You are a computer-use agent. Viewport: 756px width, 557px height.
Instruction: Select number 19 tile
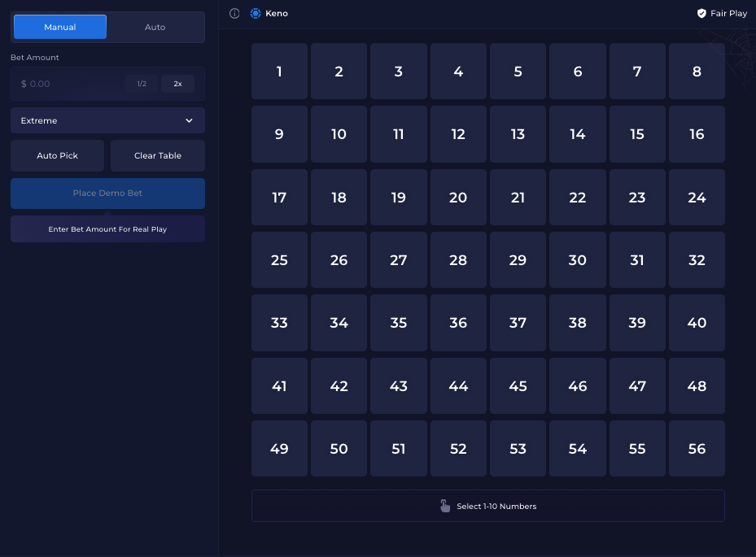[x=398, y=197]
